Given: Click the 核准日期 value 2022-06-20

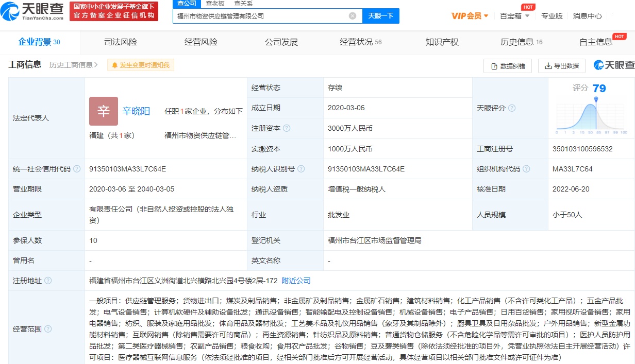Looking at the screenshot, I should pos(571,189).
